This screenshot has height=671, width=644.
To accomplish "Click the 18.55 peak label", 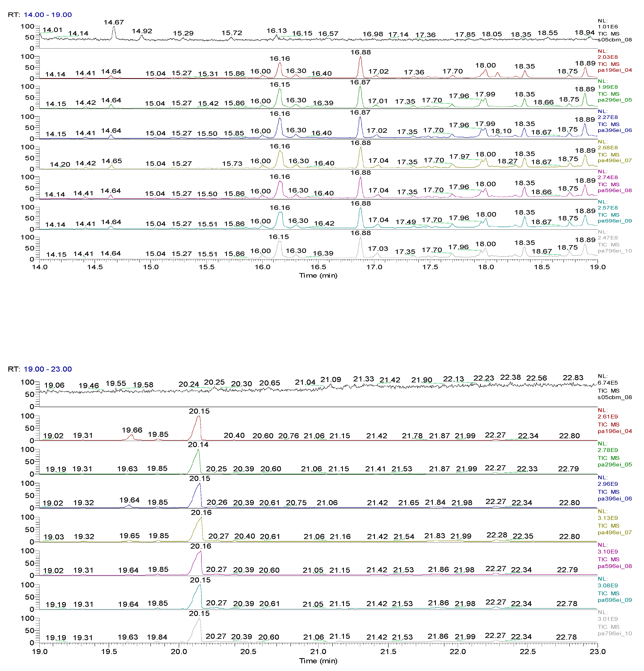I will (548, 33).
